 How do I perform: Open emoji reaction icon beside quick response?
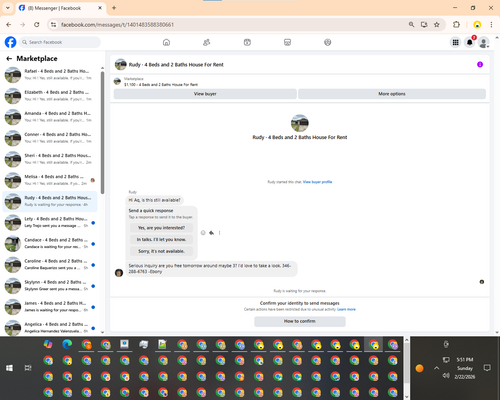pyautogui.click(x=203, y=233)
